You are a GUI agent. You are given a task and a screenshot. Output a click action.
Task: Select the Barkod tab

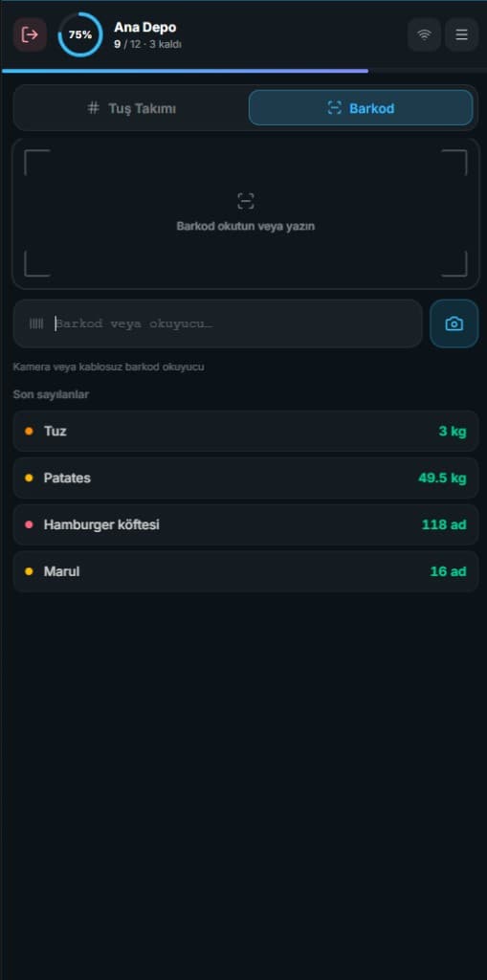(361, 108)
